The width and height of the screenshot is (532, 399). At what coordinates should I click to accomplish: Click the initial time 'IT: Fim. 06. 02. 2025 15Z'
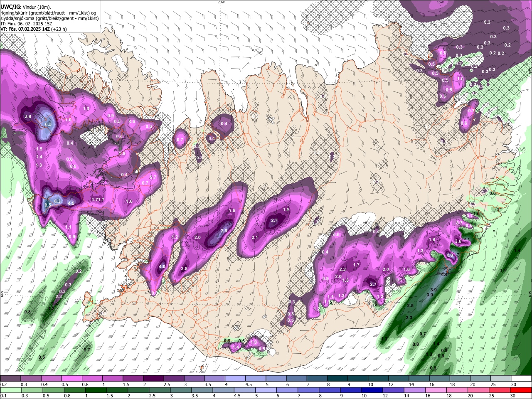click(x=27, y=24)
